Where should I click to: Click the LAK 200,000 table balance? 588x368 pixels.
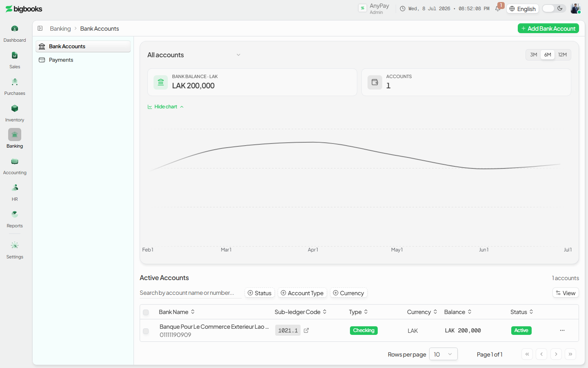click(x=463, y=330)
